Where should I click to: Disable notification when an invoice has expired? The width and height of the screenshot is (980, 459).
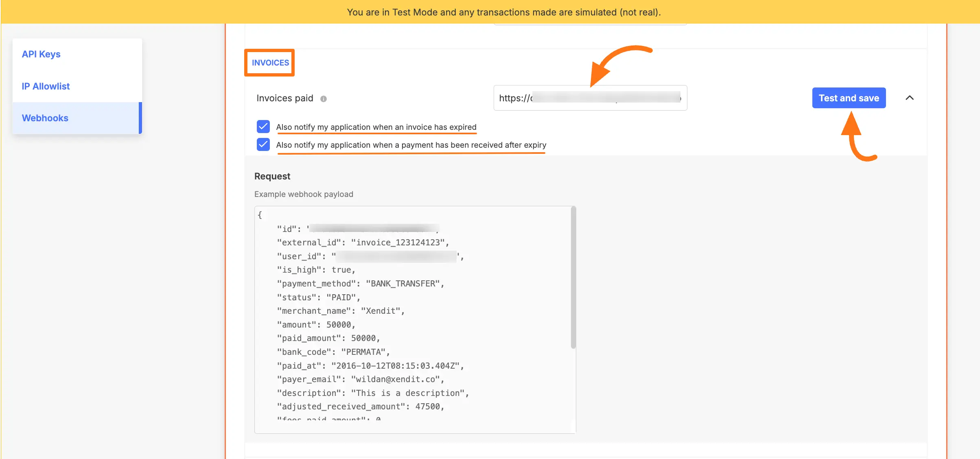[263, 127]
